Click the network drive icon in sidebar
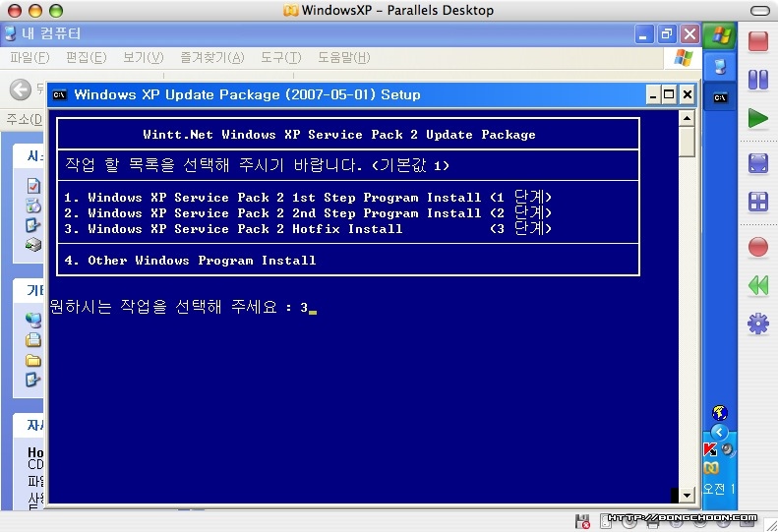This screenshot has height=532, width=778. pyautogui.click(x=33, y=244)
